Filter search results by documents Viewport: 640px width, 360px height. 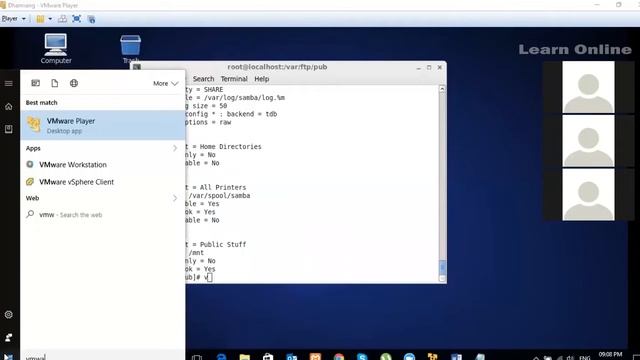(x=55, y=83)
